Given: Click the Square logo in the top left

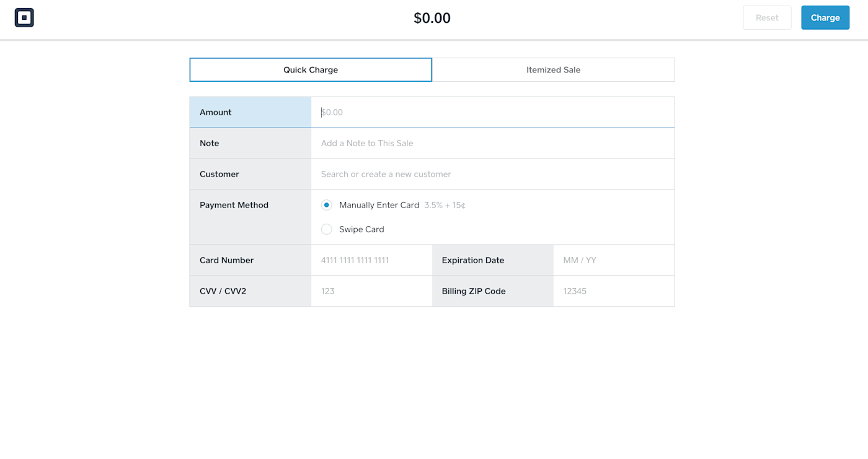Looking at the screenshot, I should 24,17.
